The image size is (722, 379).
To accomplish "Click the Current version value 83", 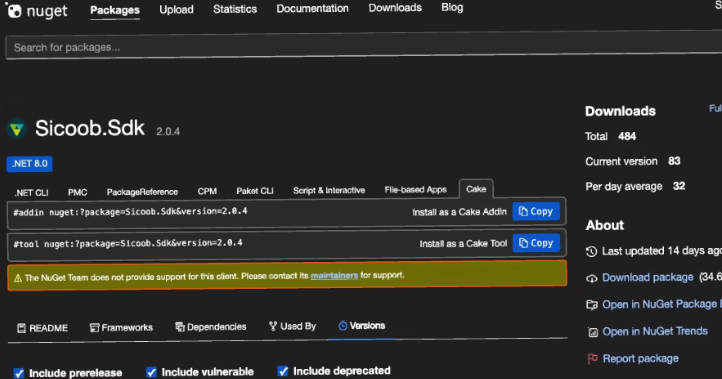I will [674, 161].
